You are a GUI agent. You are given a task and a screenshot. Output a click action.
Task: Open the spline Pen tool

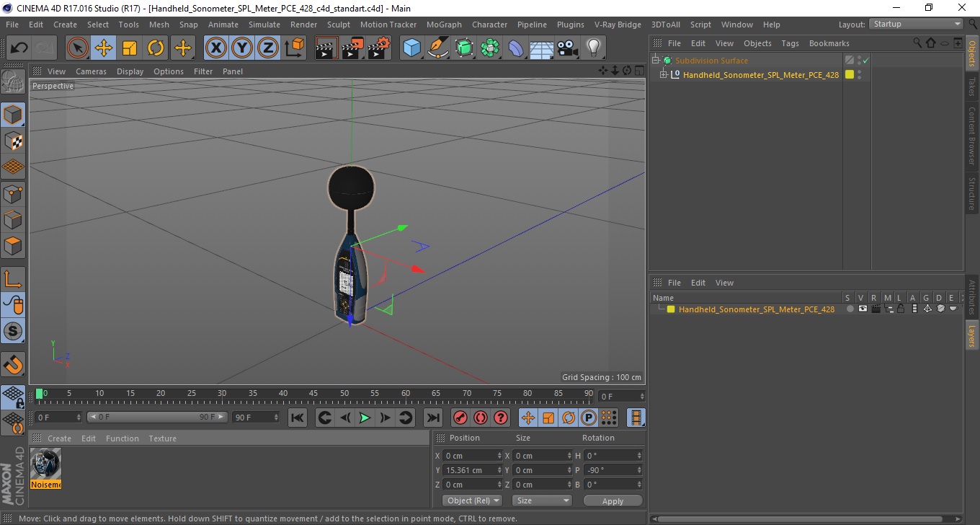point(438,48)
